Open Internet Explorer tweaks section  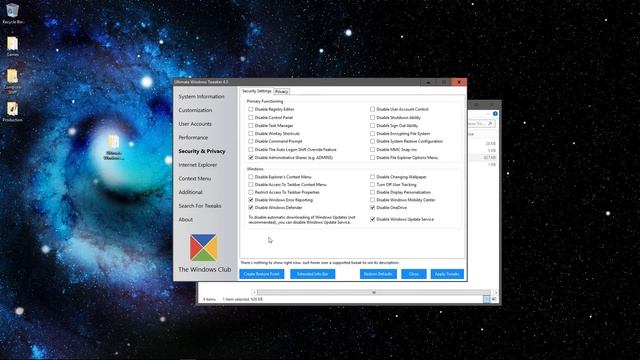click(198, 165)
